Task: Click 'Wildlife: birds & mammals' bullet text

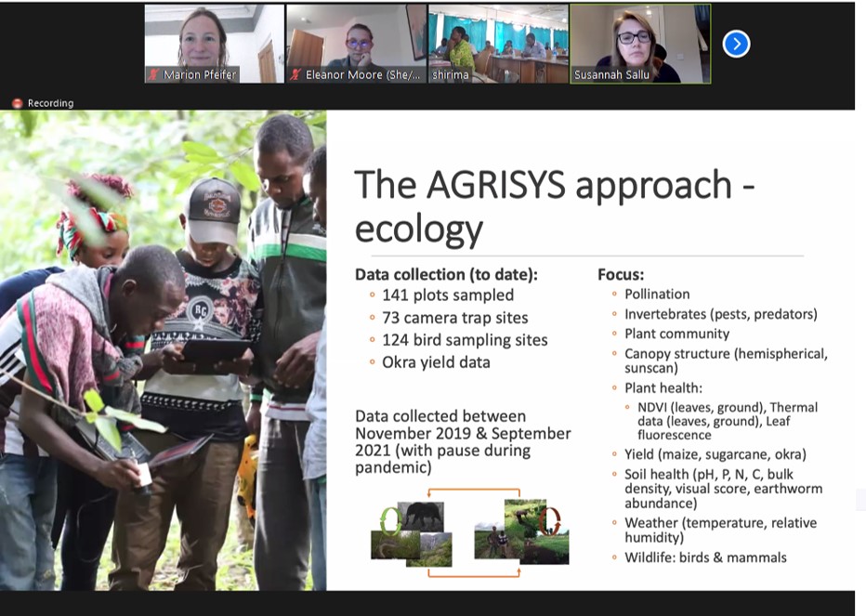Action: 705,557
